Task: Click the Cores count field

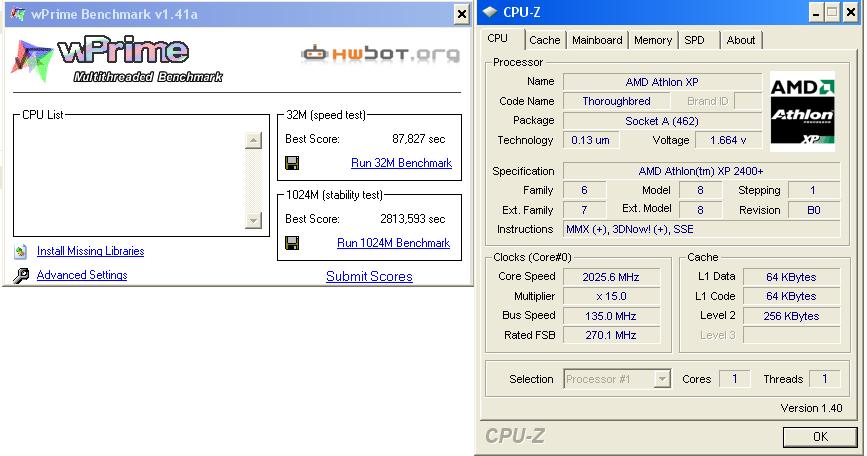Action: tap(734, 379)
